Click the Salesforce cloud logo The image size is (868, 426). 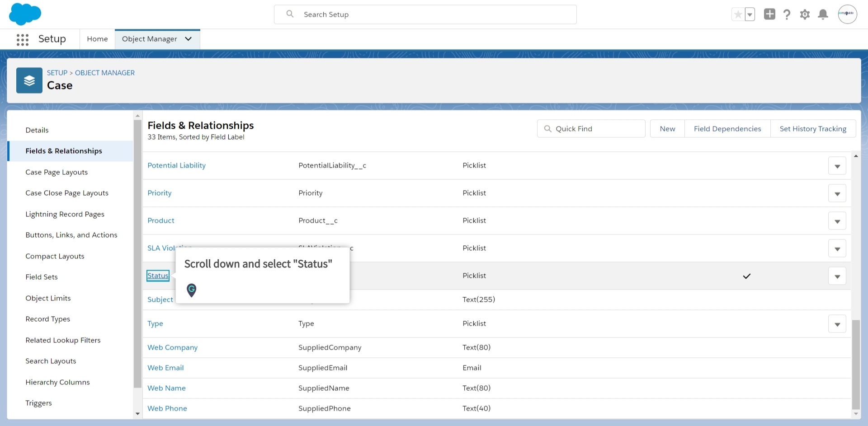[25, 14]
